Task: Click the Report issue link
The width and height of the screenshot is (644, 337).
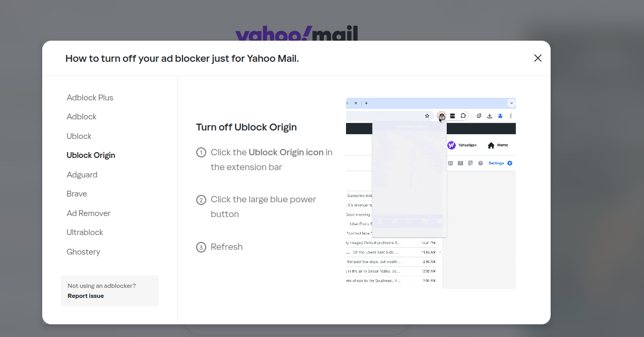Action: pyautogui.click(x=85, y=296)
